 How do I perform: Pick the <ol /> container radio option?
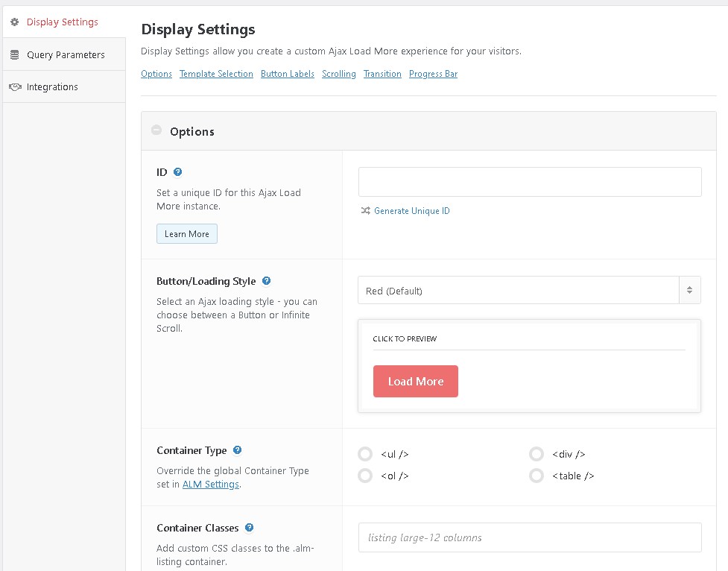coord(365,476)
